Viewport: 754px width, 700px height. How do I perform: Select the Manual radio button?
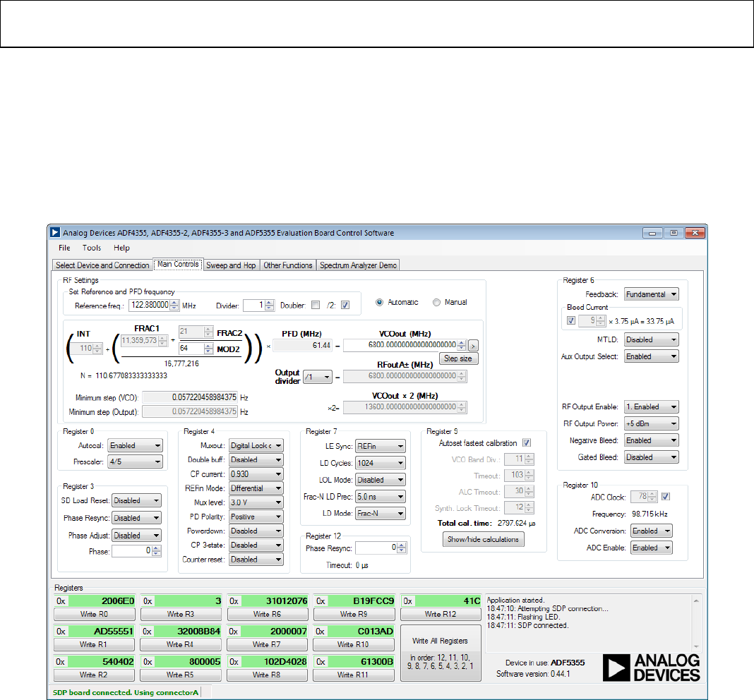pyautogui.click(x=437, y=302)
